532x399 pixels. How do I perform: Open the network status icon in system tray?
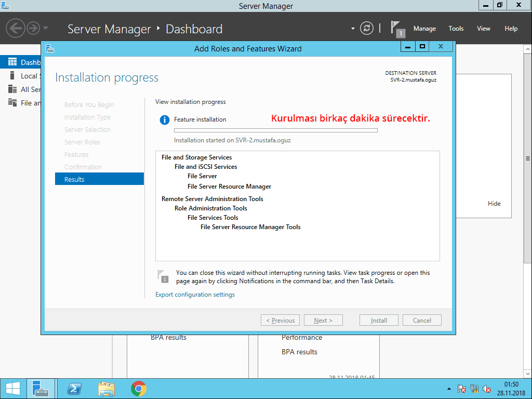(474, 388)
